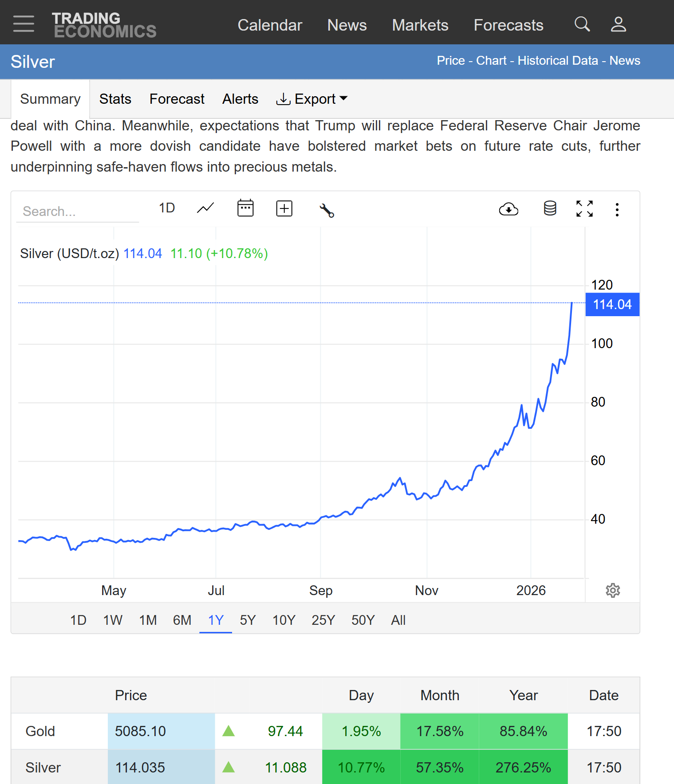Add comparison with plus box icon
This screenshot has width=674, height=784.
coord(284,208)
